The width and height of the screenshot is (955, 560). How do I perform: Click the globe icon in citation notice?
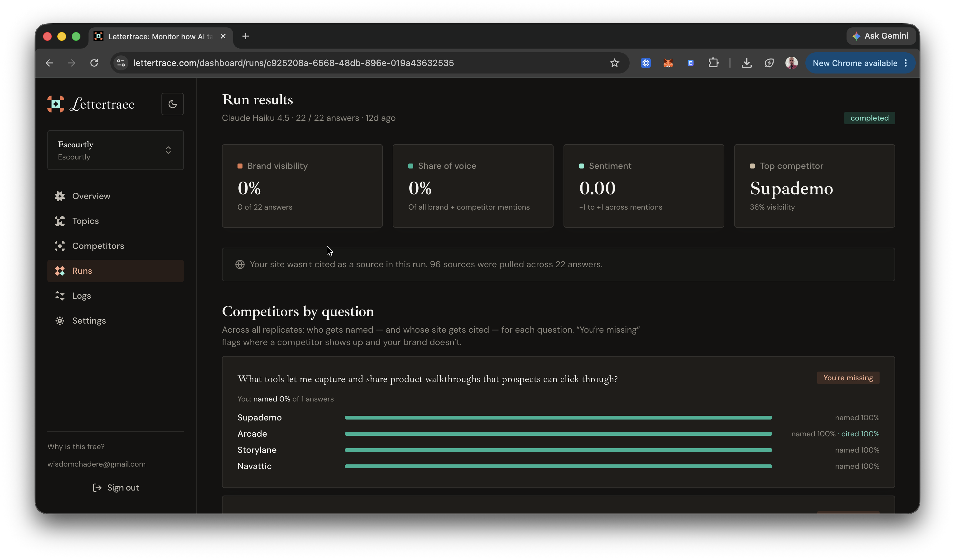click(240, 264)
